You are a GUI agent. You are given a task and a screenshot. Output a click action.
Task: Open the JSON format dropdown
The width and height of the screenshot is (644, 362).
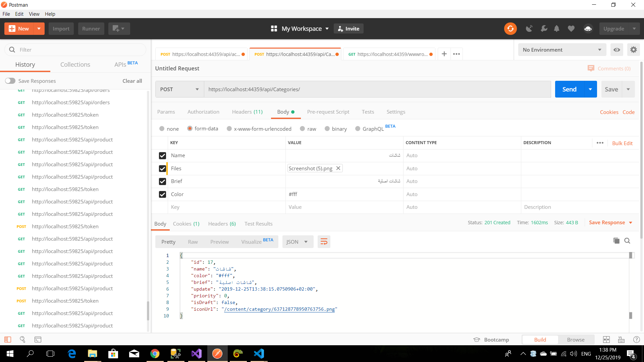coord(297,242)
